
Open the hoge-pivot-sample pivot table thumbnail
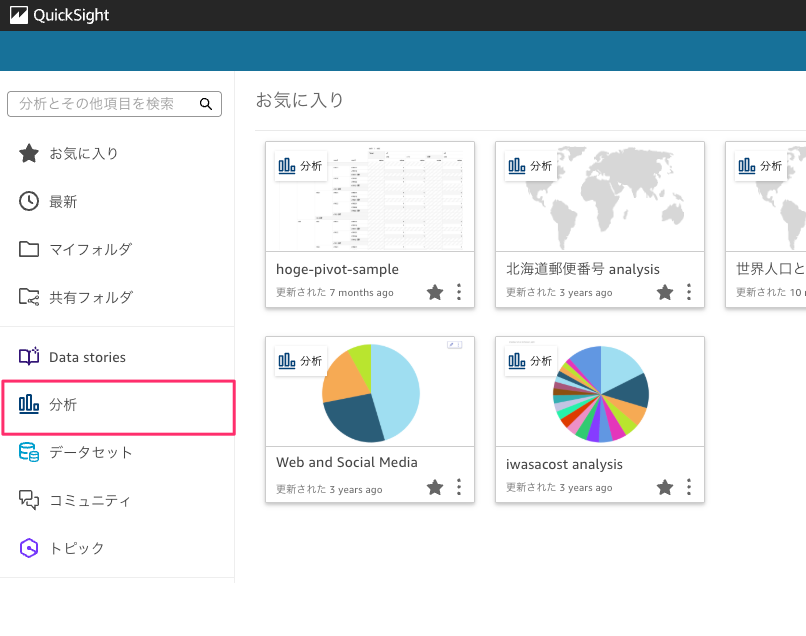(x=370, y=196)
